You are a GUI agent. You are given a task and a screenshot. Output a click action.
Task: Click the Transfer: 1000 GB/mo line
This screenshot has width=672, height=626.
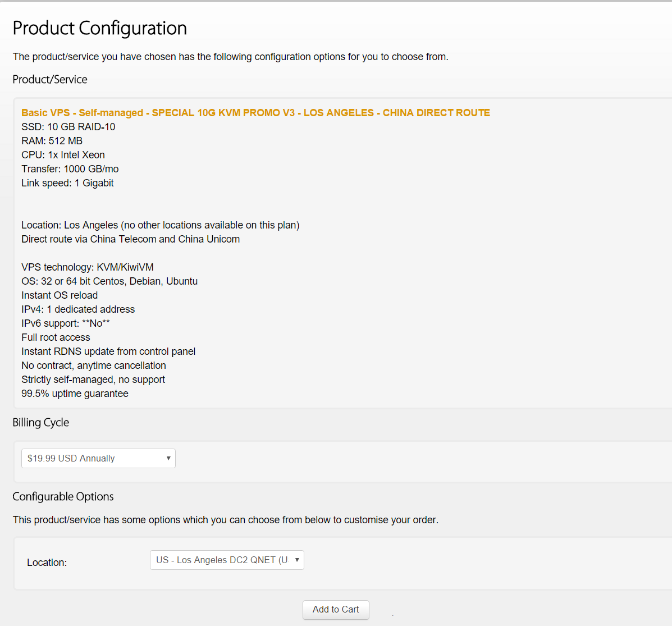(70, 169)
